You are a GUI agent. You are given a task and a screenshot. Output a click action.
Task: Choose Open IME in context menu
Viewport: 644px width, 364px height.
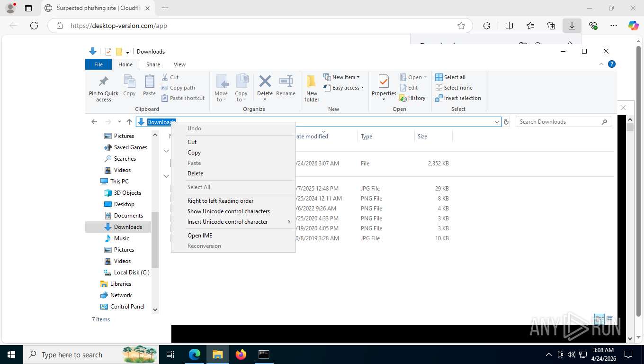(233, 236)
